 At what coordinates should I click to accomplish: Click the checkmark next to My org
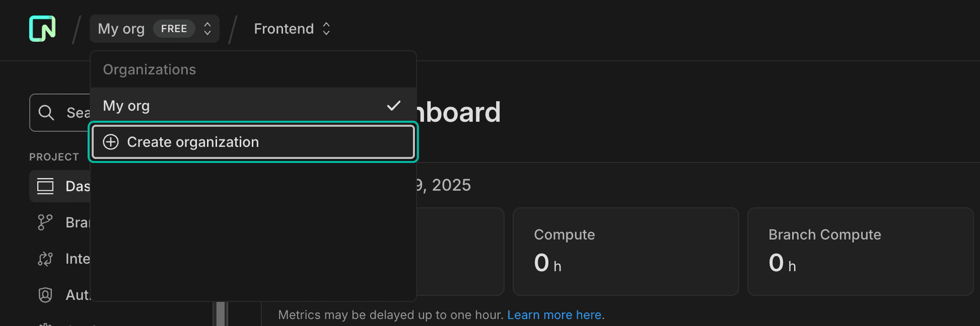(x=394, y=105)
